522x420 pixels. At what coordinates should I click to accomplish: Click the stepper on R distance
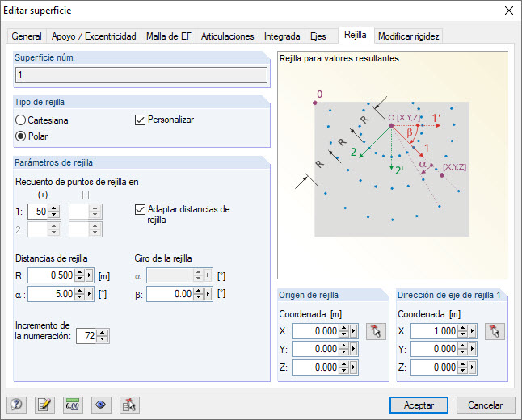(79, 275)
